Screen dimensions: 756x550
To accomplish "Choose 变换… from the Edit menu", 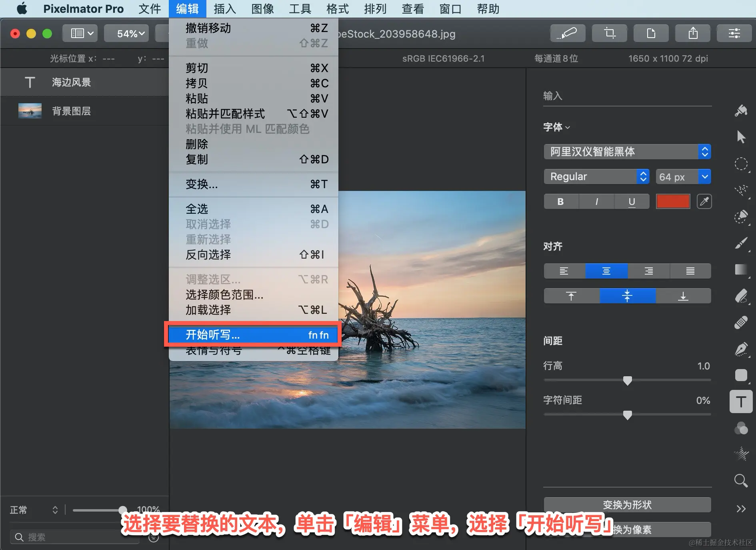I will tap(253, 184).
